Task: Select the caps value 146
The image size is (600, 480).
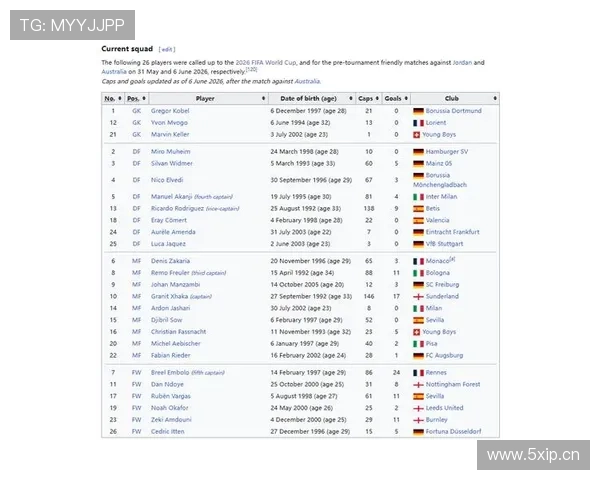Action: [369, 296]
